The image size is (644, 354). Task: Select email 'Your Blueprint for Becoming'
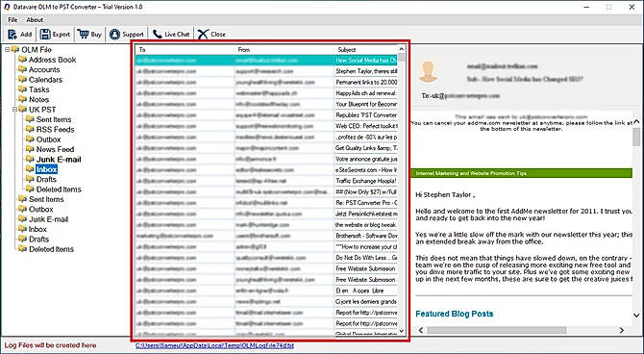[x=266, y=104]
